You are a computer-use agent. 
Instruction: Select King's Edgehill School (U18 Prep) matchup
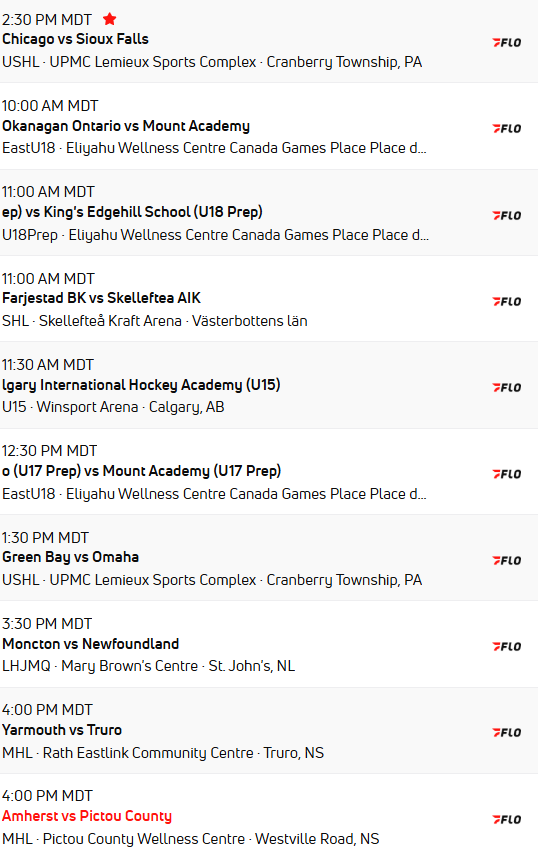[133, 212]
